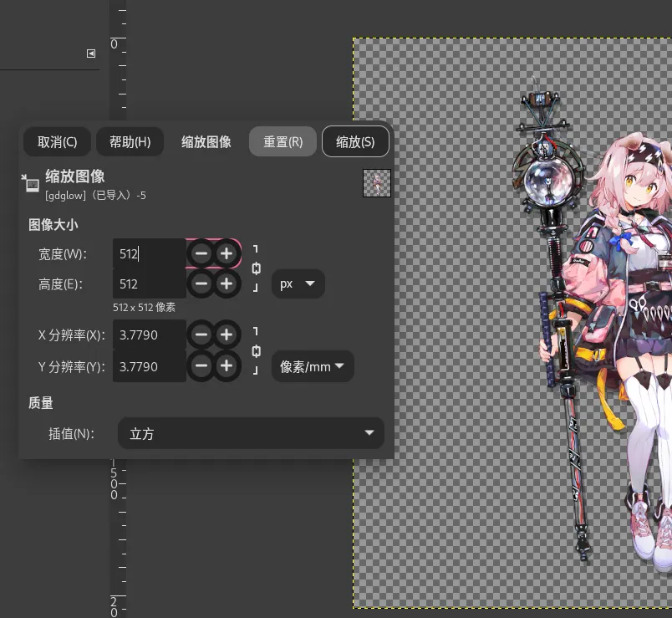Viewport: 672px width, 618px height.
Task: Increase X resolution using plus button
Action: pyautogui.click(x=227, y=335)
